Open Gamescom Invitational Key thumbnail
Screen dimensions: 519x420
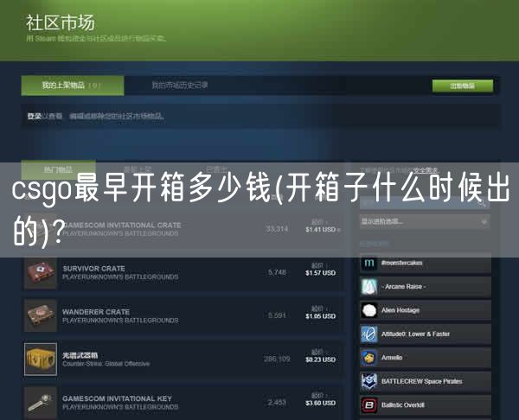click(41, 403)
